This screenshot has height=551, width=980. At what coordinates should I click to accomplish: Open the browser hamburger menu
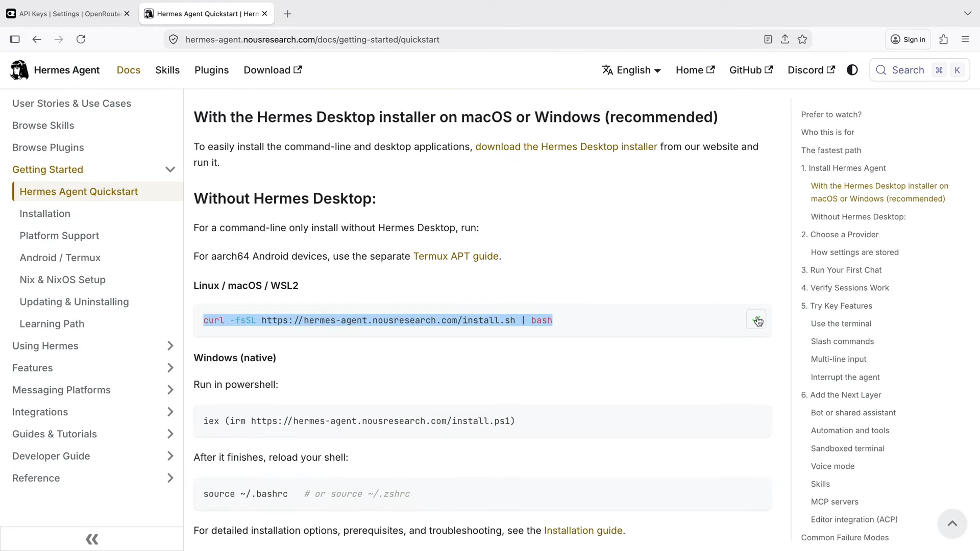(965, 39)
